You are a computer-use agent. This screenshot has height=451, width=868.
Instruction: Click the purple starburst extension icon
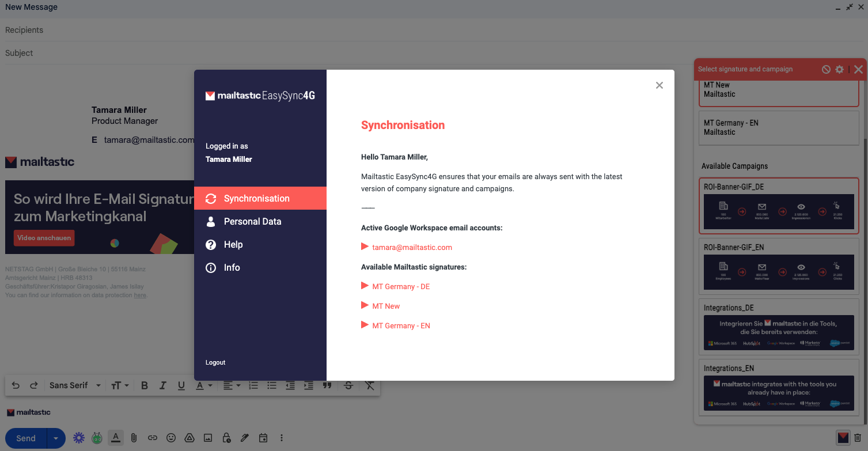[79, 438]
